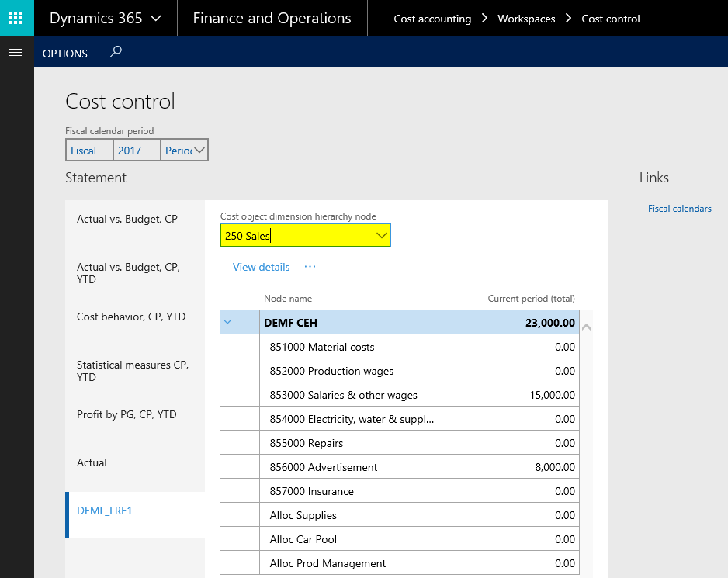The image size is (728, 578).
Task: Click the 2017 fiscal year field
Action: [x=136, y=151]
